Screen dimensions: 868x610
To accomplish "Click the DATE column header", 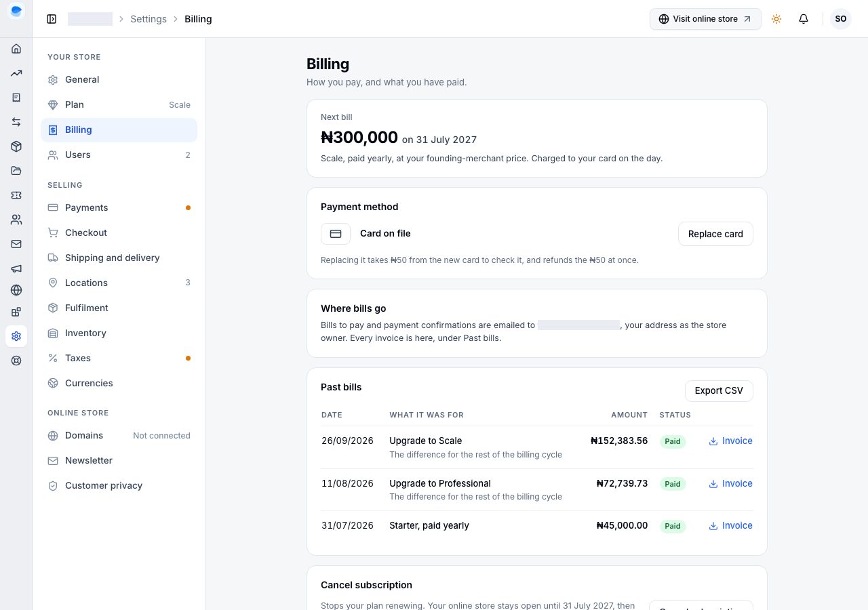I will pos(332,415).
